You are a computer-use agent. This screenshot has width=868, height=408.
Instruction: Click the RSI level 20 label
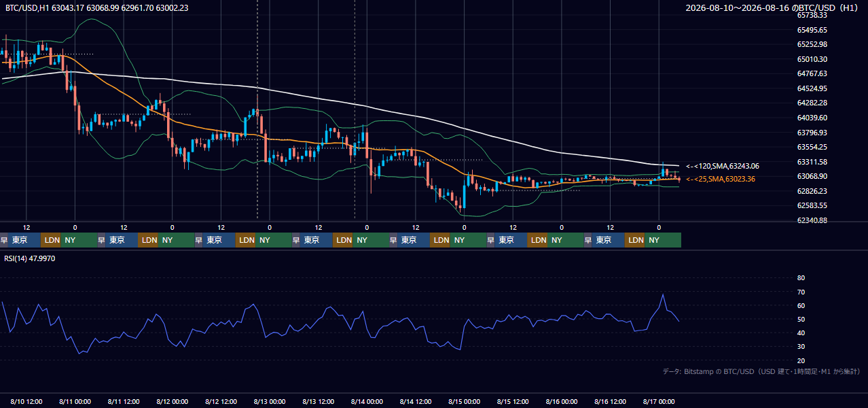(801, 360)
